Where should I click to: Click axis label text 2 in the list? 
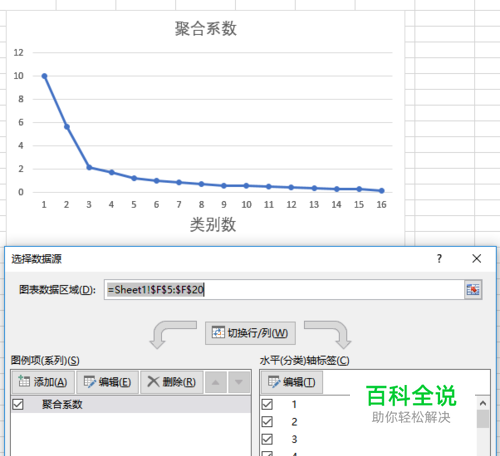click(x=294, y=422)
